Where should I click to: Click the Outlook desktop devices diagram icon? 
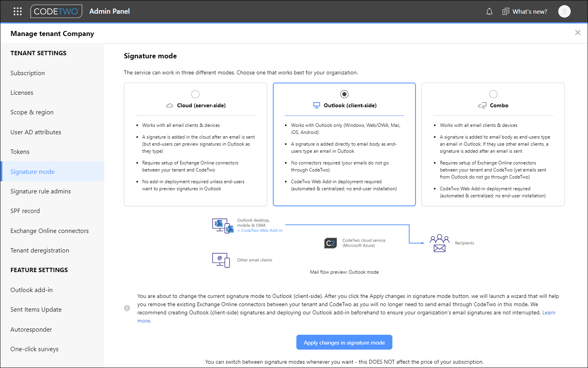pos(223,226)
